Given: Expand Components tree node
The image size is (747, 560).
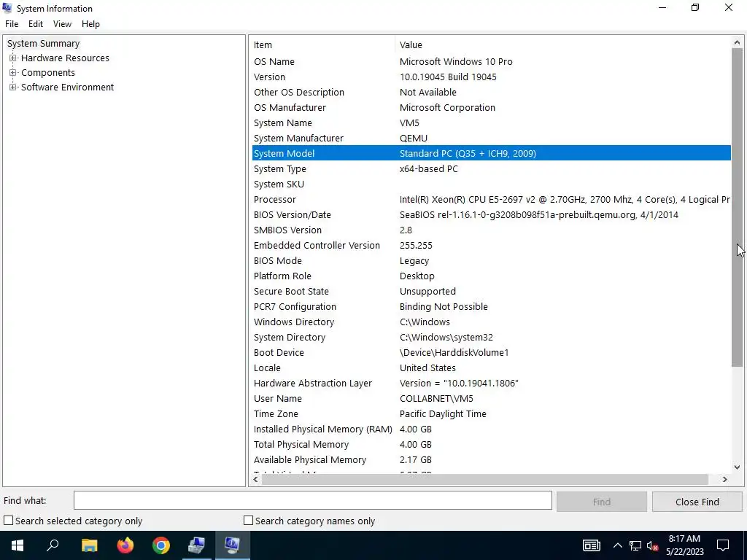Looking at the screenshot, I should coord(13,72).
